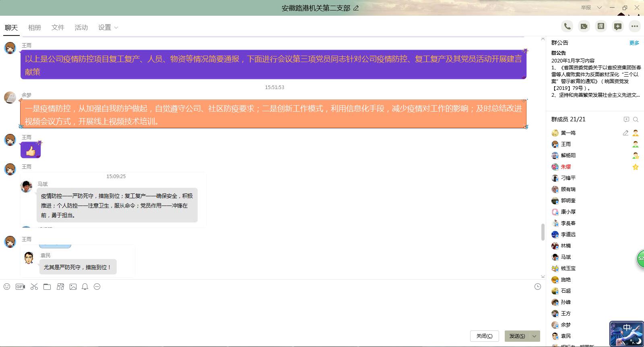Click the send picture icon
644x347 pixels.
pyautogui.click(x=73, y=287)
